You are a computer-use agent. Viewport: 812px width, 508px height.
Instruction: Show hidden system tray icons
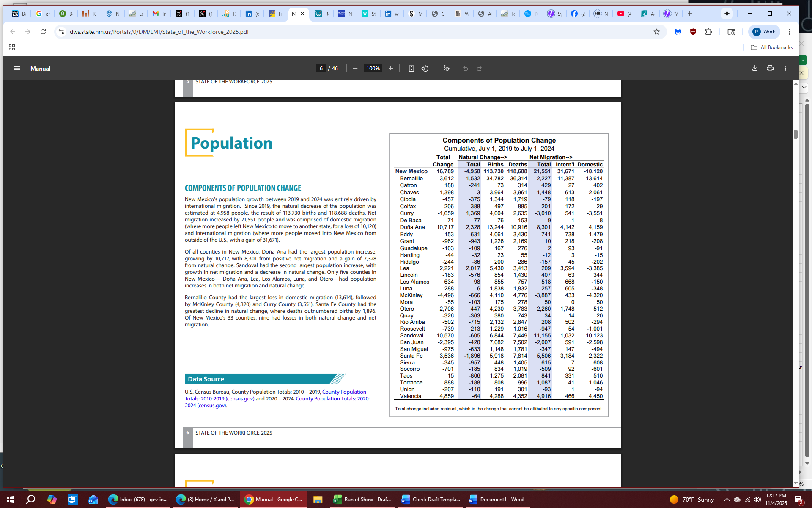727,500
